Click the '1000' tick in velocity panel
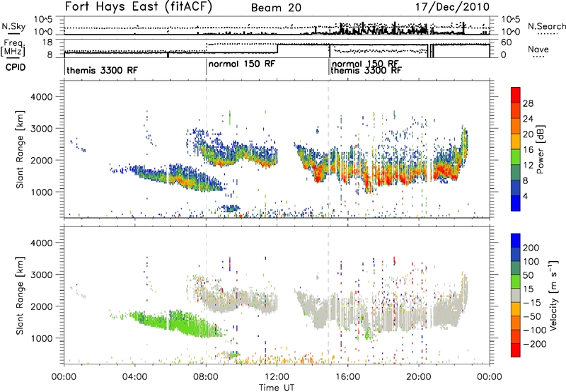The height and width of the screenshot is (392, 566). (41, 338)
